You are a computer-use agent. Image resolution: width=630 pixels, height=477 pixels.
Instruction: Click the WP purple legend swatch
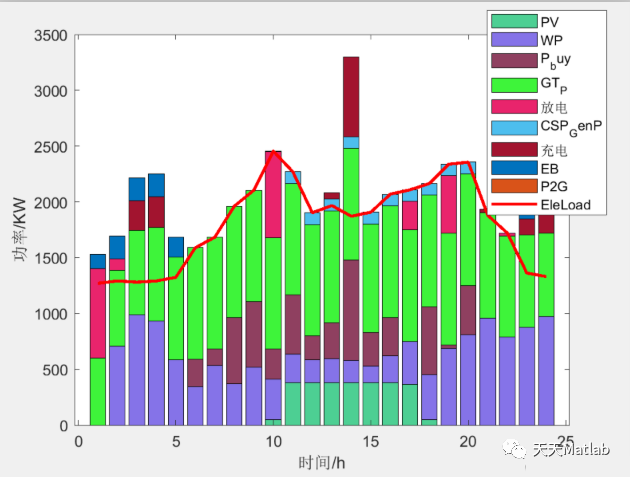(514, 40)
